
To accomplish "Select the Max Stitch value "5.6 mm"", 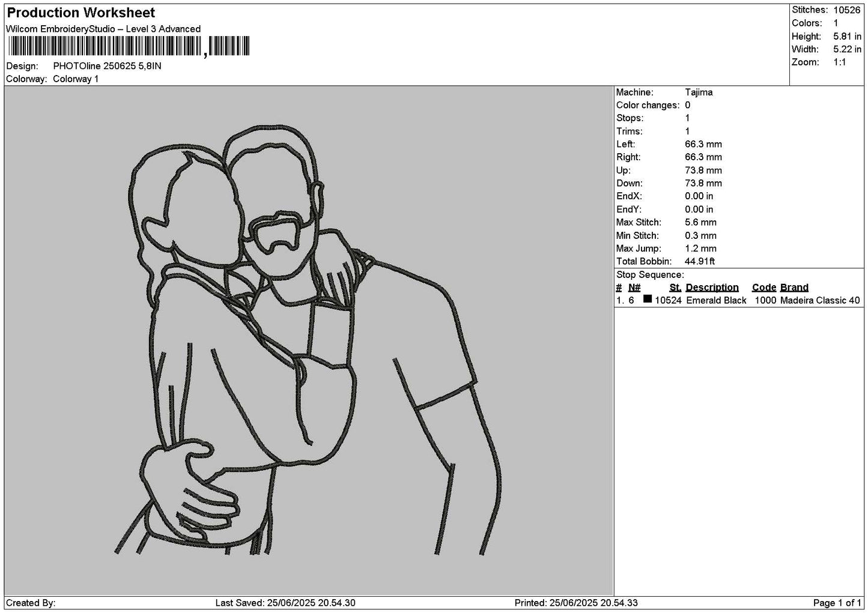I will tap(700, 223).
